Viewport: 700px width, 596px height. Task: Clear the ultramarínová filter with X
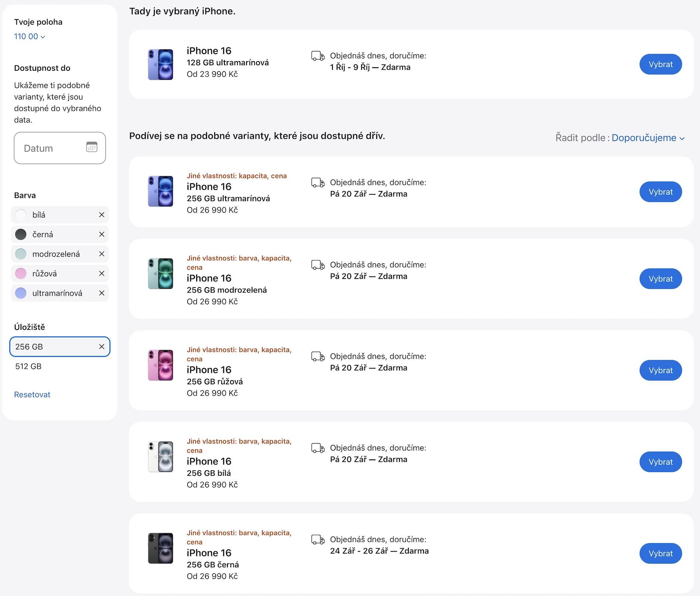click(x=101, y=293)
